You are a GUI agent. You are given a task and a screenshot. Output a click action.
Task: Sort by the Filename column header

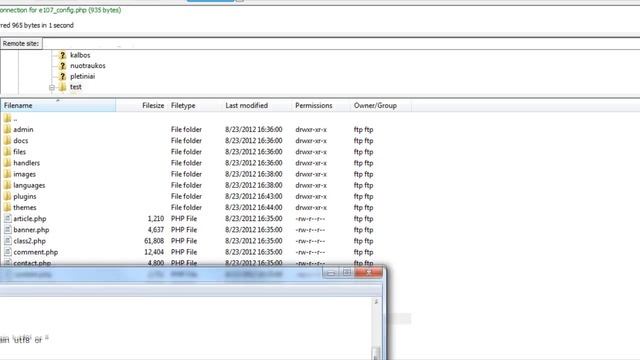tap(58, 106)
